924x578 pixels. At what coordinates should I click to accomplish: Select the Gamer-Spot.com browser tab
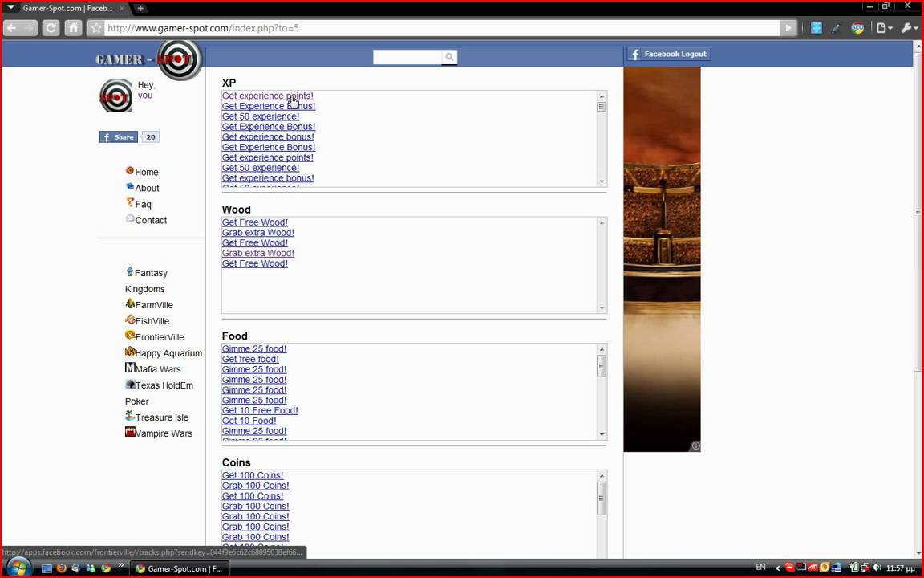coord(67,8)
